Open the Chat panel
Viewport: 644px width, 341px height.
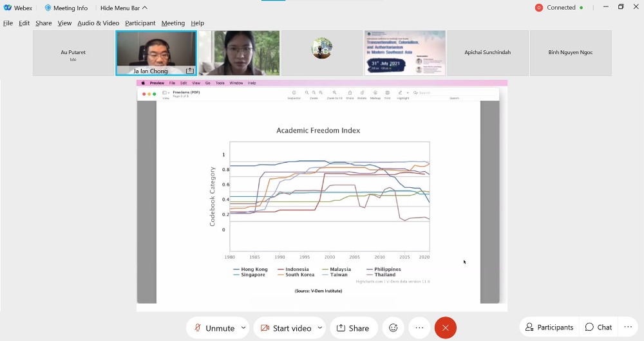pyautogui.click(x=598, y=327)
